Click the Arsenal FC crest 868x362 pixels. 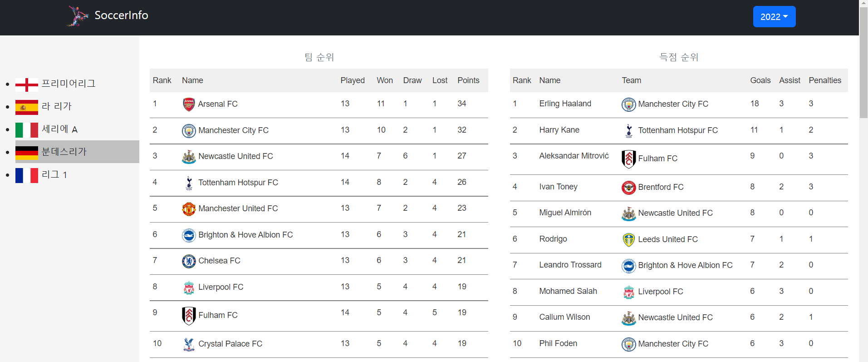click(189, 104)
